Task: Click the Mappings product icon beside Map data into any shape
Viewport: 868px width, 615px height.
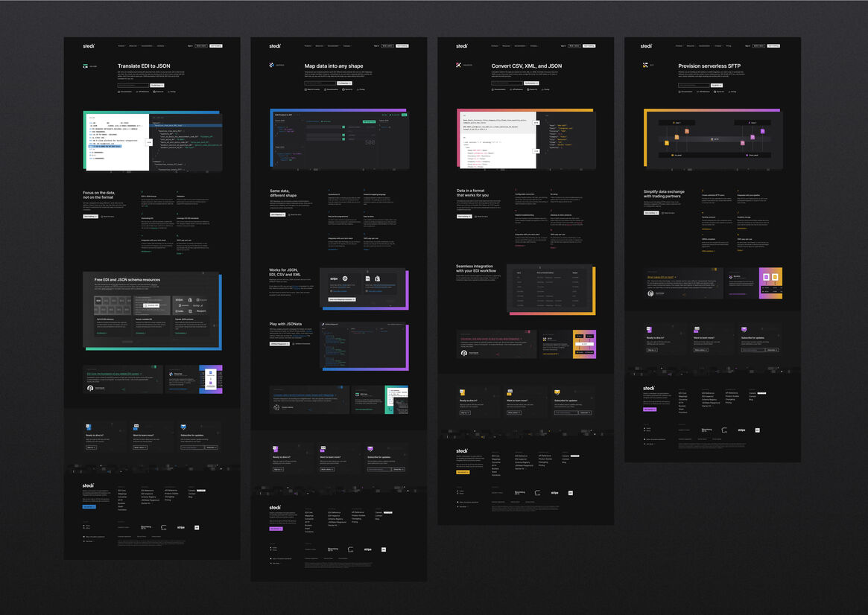Action: point(272,65)
